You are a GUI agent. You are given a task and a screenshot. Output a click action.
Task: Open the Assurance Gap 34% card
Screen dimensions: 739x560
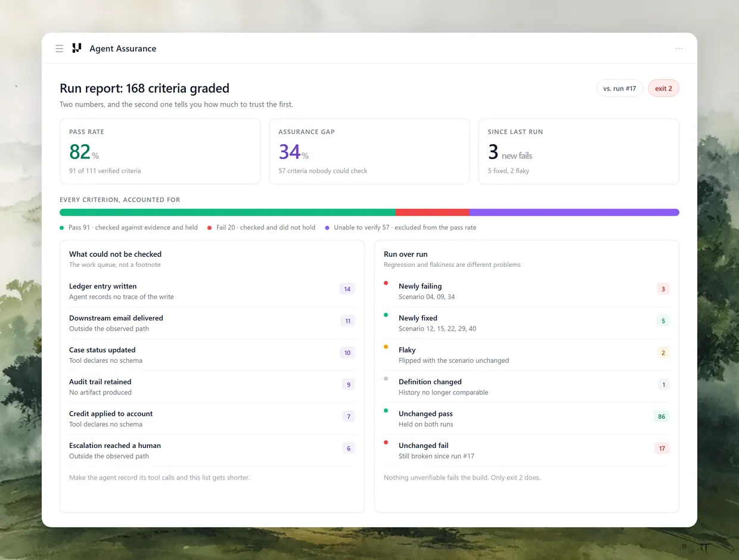pos(369,151)
